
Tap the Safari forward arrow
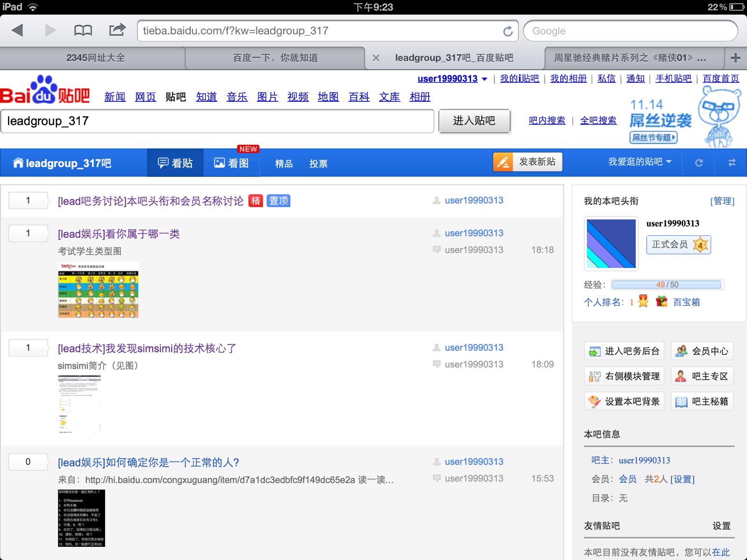50,31
